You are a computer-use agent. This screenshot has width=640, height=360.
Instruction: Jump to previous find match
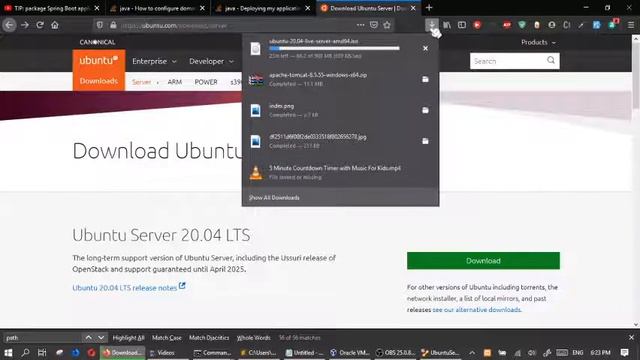tap(88, 338)
